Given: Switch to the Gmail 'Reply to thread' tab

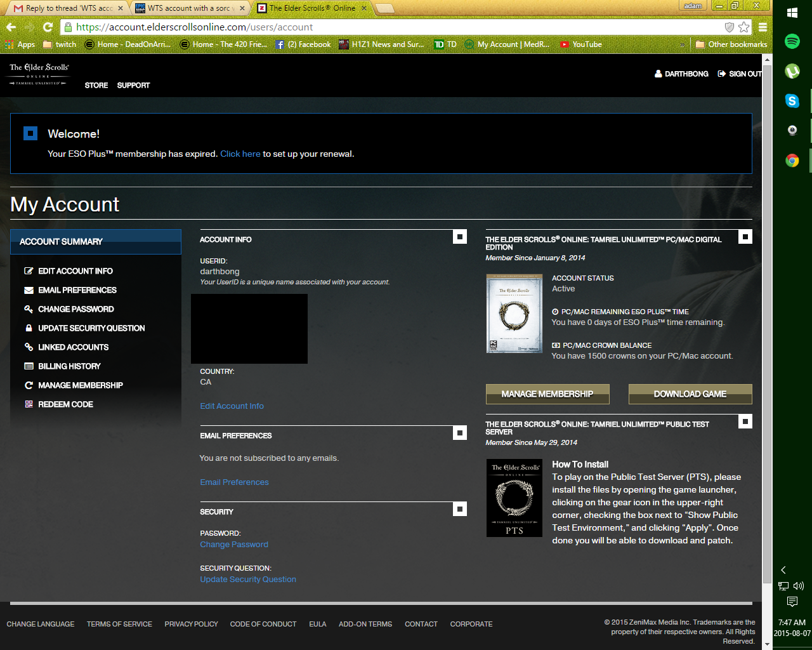Looking at the screenshot, I should coord(68,8).
